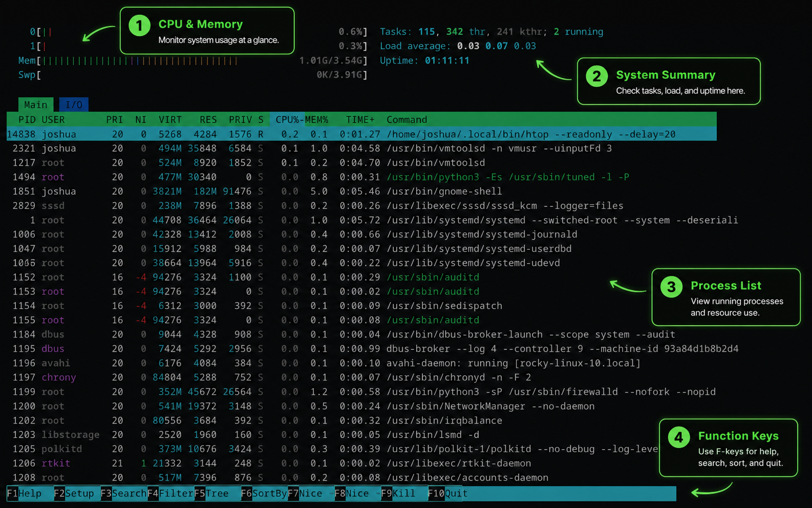Select the sssd_kcm process row
The height and width of the screenshot is (508, 812).
click(x=361, y=206)
